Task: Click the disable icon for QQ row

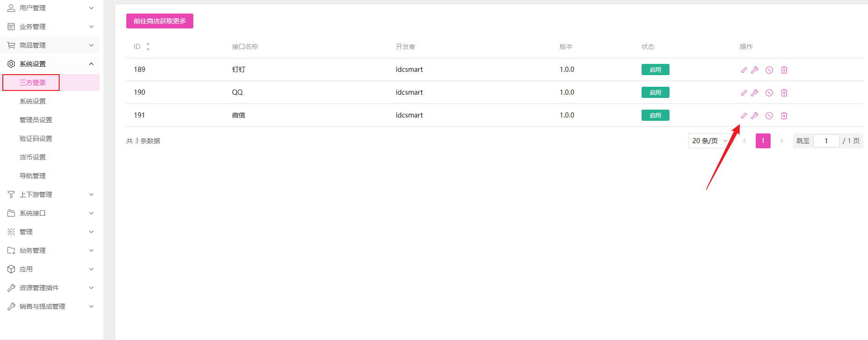Action: (x=769, y=93)
